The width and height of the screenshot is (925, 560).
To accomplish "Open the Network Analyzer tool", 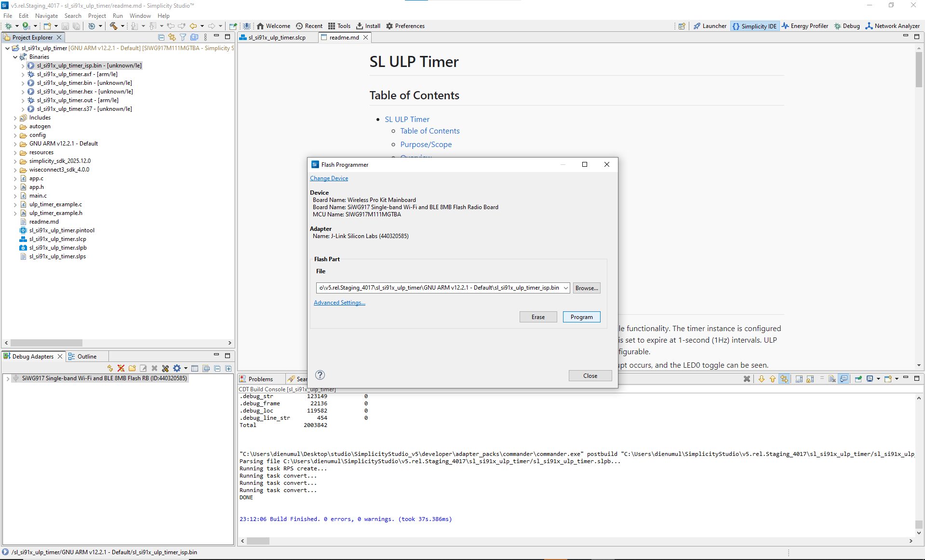I will tap(892, 26).
